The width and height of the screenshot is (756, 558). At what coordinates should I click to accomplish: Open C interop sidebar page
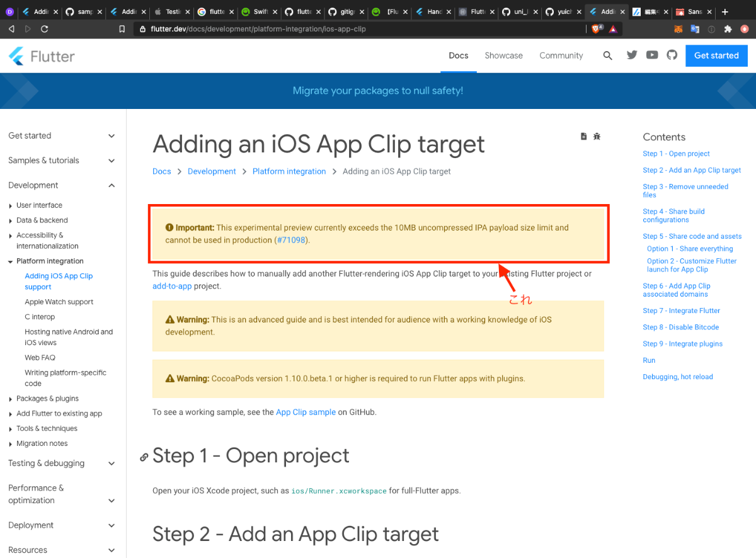coord(40,317)
